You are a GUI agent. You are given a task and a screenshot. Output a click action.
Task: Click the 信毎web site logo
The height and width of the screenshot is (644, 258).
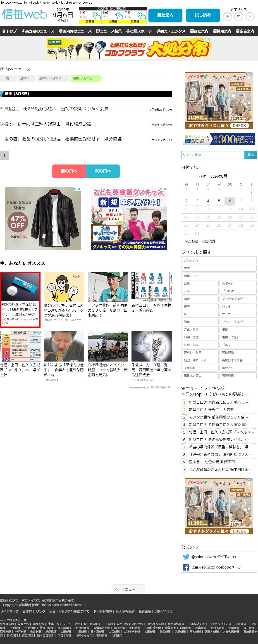24,14
